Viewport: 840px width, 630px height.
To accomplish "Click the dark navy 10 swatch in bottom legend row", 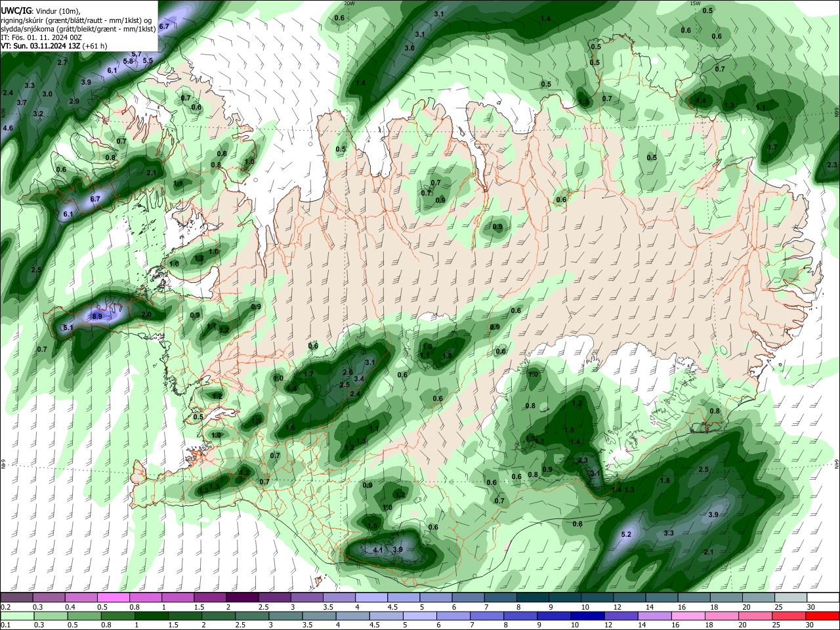I will click(x=587, y=616).
